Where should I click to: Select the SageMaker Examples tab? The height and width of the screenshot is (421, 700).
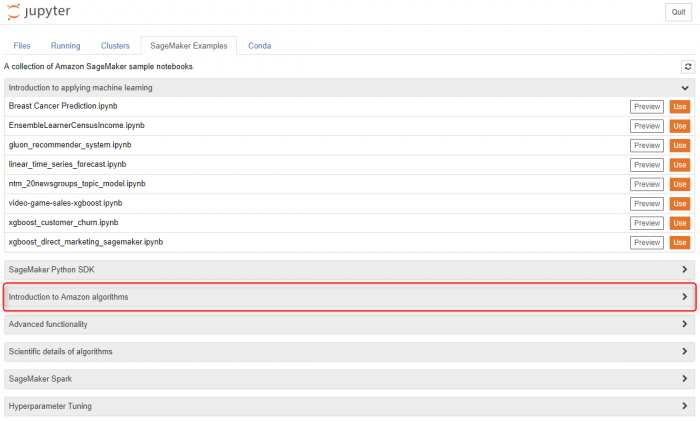[189, 46]
